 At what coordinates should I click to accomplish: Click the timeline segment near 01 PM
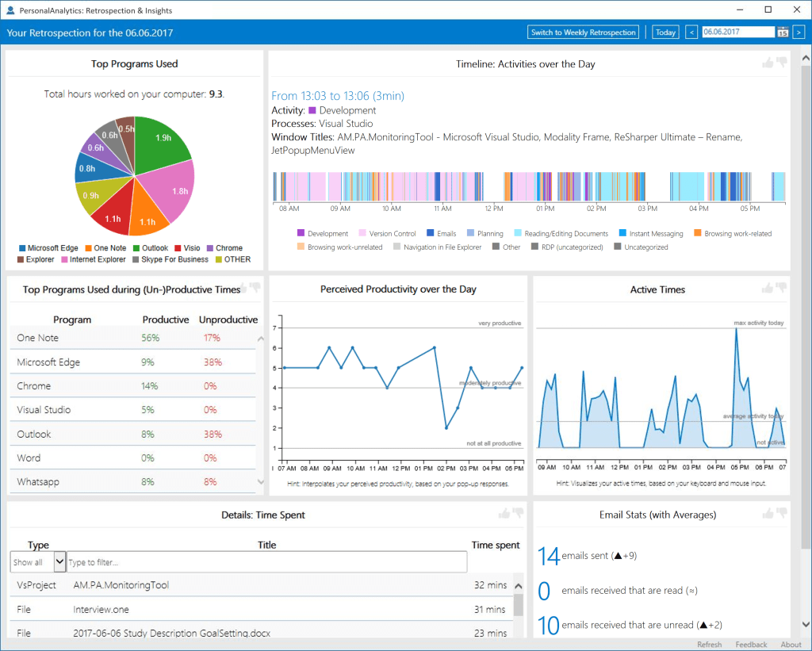(544, 186)
